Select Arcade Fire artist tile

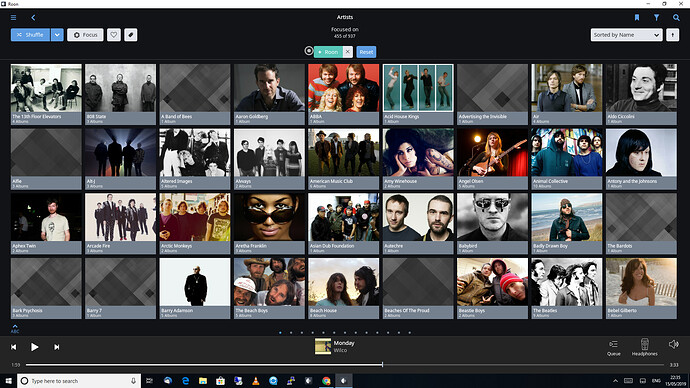[121, 223]
